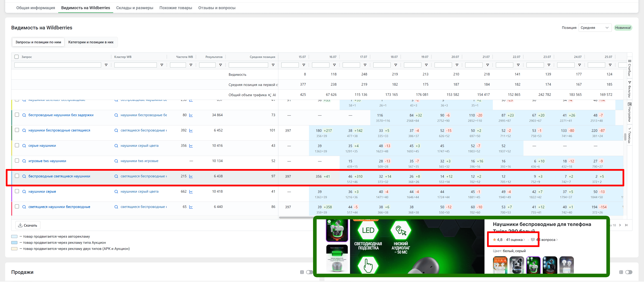Open chart icon for 'наушники беспроводные светящиеся' frequency

click(191, 130)
